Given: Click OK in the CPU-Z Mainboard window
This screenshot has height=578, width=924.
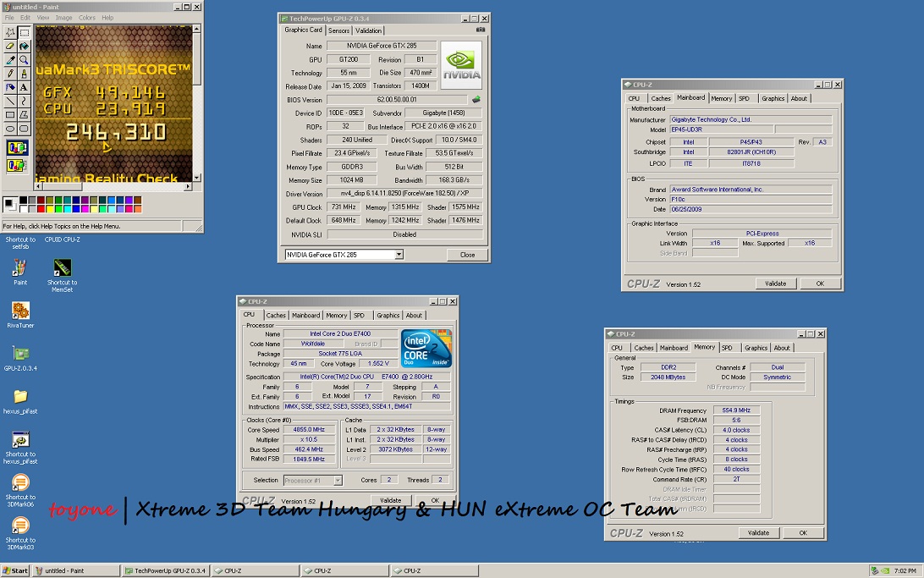Looking at the screenshot, I should (820, 283).
